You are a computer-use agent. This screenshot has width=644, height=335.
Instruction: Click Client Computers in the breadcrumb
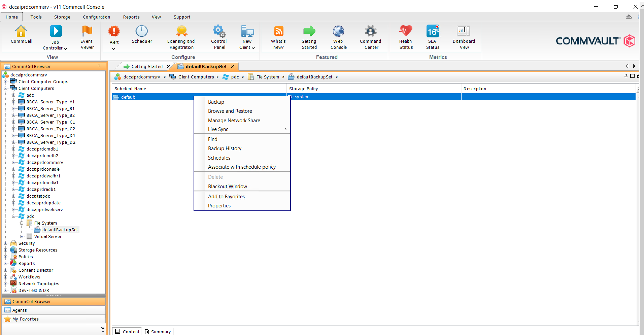[x=196, y=77]
